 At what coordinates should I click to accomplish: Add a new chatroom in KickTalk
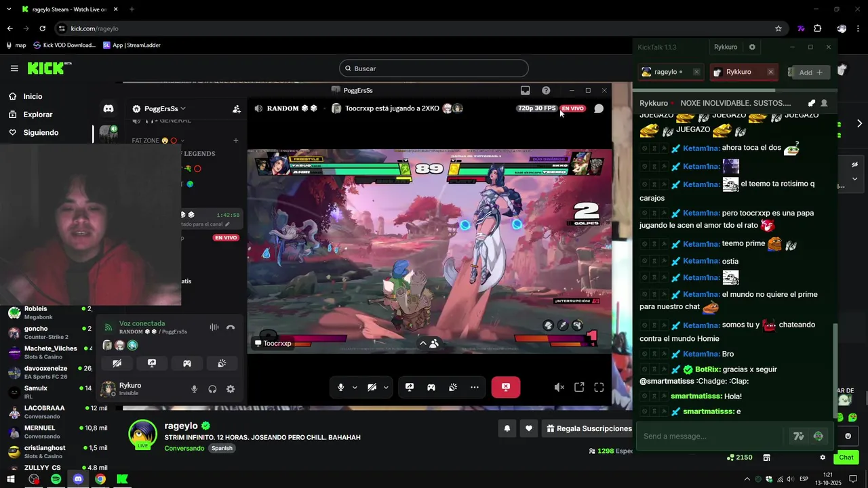point(810,73)
